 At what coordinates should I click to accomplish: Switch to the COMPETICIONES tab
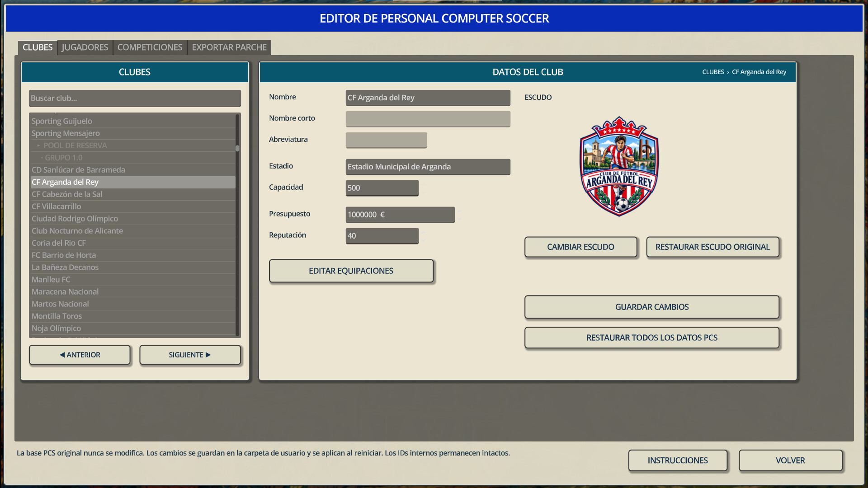[150, 47]
